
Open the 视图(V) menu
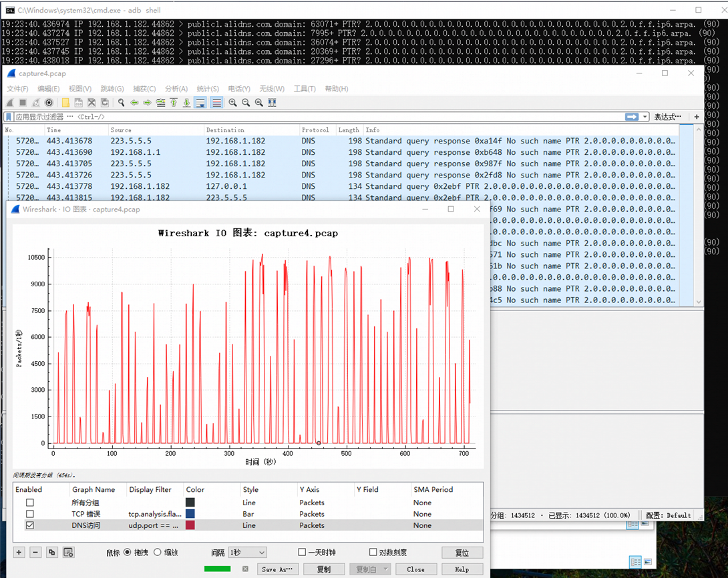pos(80,89)
